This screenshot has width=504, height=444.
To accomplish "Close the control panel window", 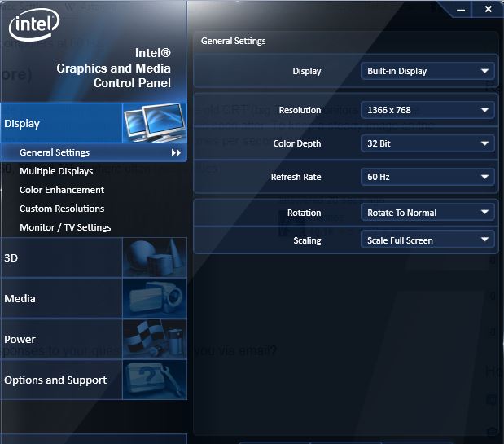I will pos(488,9).
